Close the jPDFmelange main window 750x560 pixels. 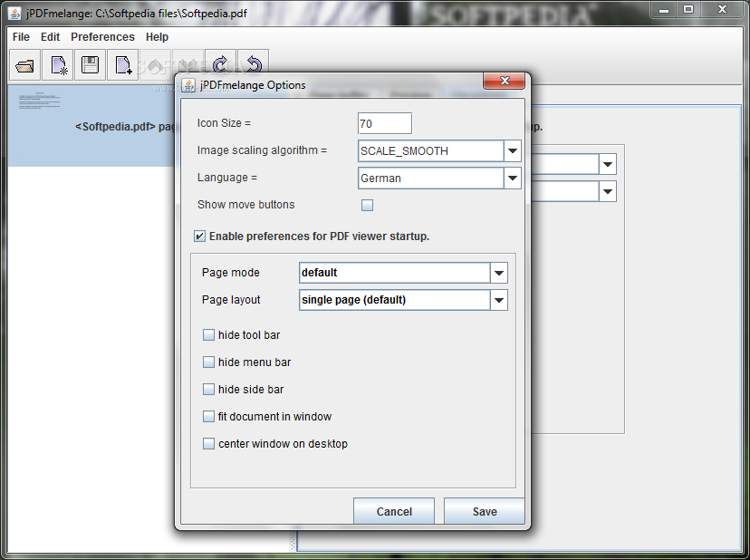722,10
